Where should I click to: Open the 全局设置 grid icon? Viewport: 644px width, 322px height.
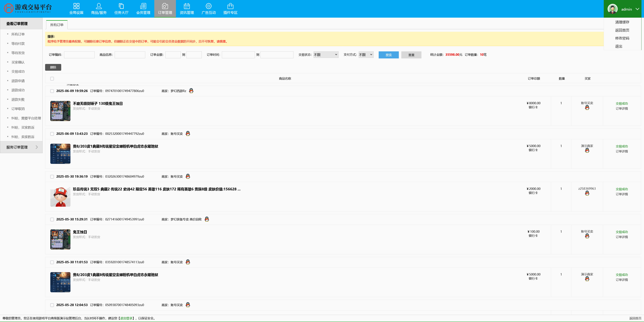pos(76,6)
